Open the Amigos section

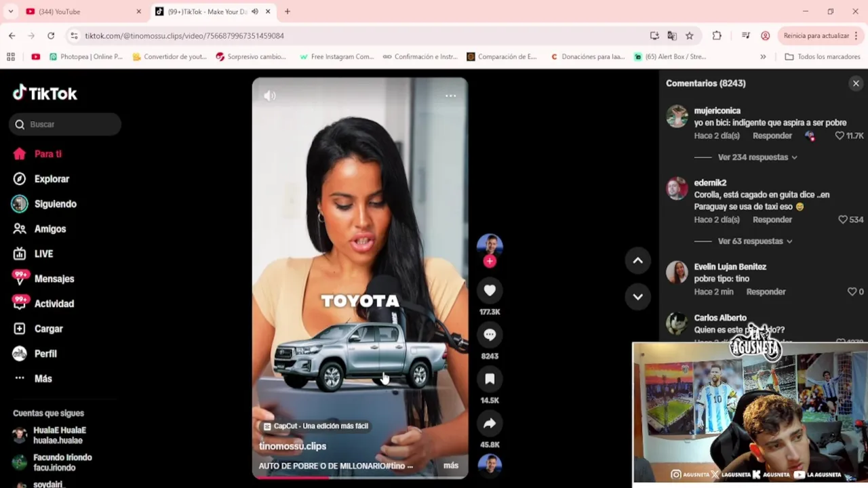pyautogui.click(x=41, y=229)
